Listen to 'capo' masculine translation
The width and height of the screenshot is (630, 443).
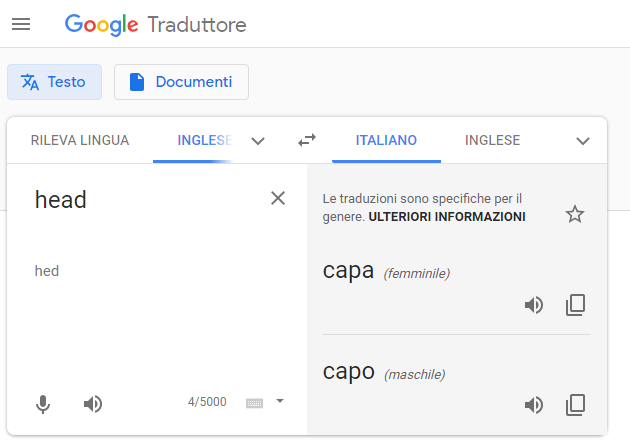click(534, 405)
